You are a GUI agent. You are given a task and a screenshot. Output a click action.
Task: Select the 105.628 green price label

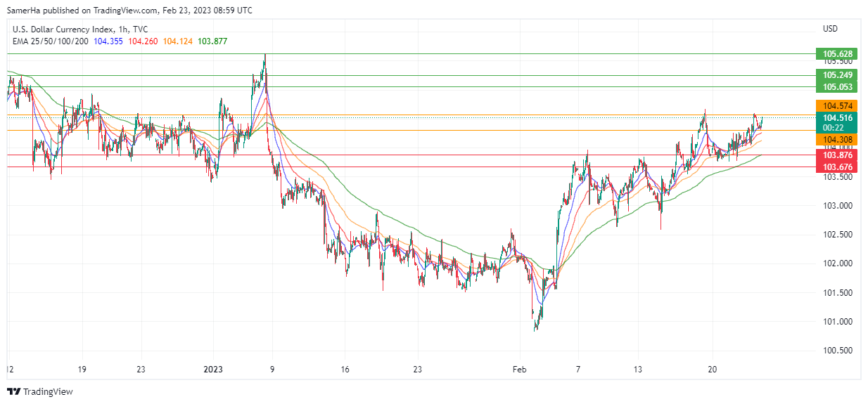pyautogui.click(x=838, y=54)
